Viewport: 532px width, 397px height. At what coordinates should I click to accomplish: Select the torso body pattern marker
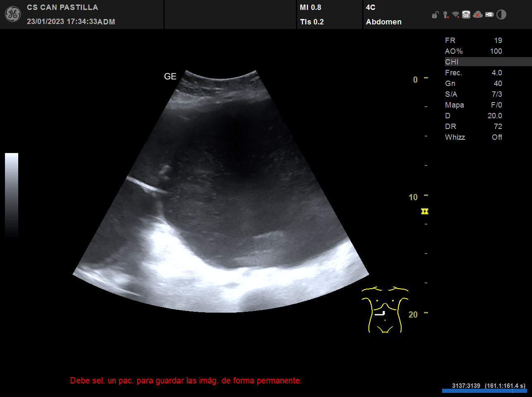click(385, 310)
